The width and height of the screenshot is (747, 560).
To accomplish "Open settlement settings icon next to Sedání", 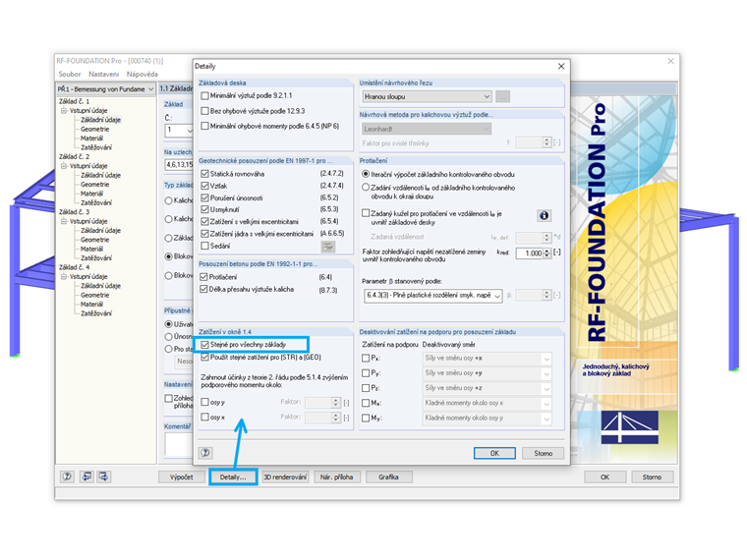I will [x=327, y=247].
